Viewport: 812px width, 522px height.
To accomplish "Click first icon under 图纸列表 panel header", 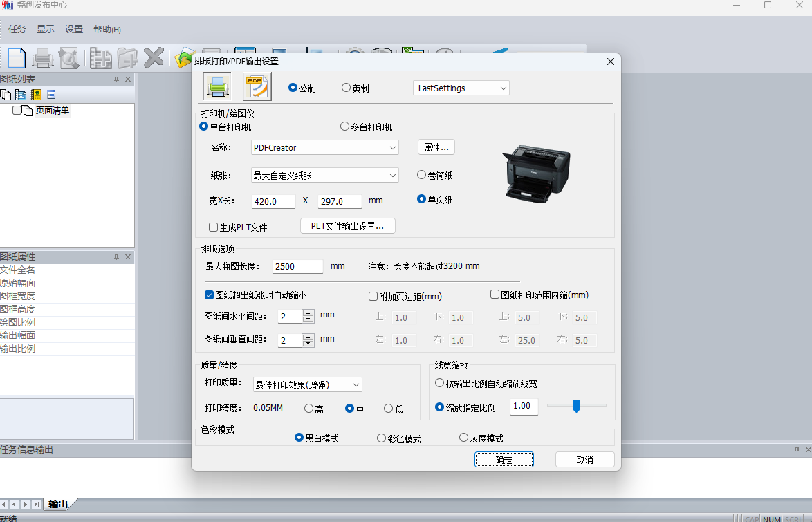I will pos(6,95).
